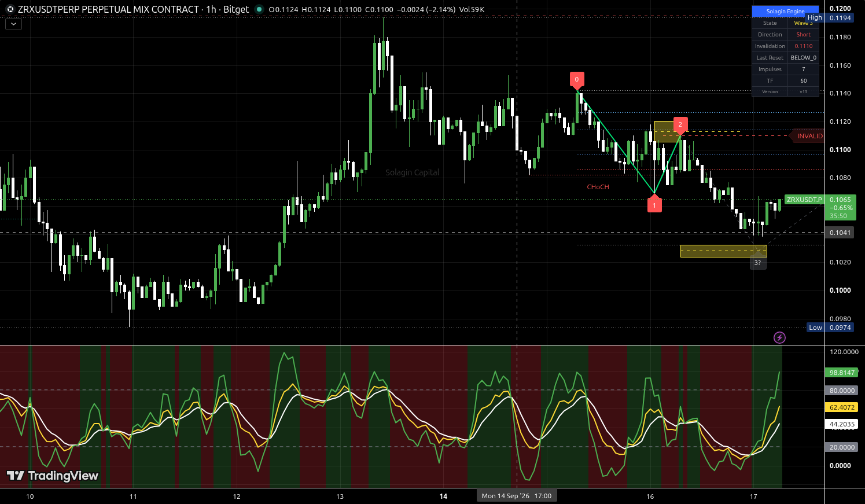Open the ZRXUSDTPERP symbol title
This screenshot has width=865, height=504.
108,9
